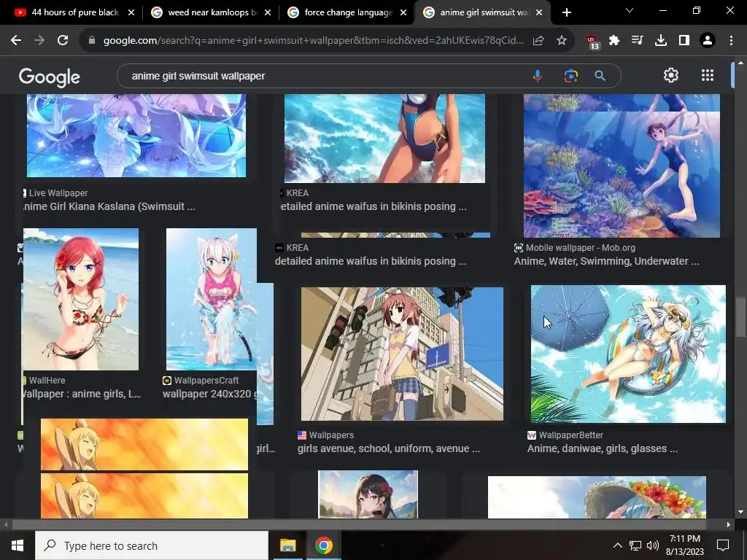Click the share page icon in address bar

538,41
